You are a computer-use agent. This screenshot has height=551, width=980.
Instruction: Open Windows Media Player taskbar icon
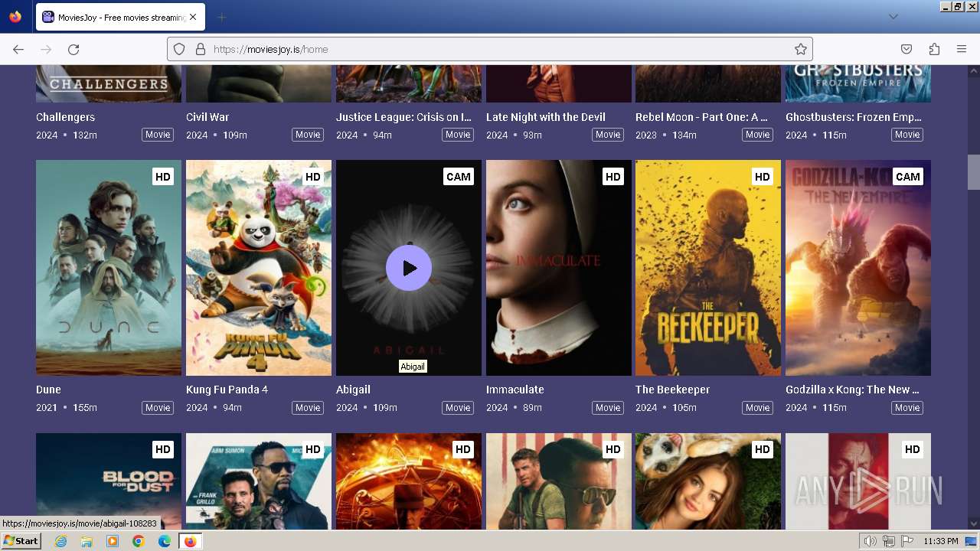point(113,541)
